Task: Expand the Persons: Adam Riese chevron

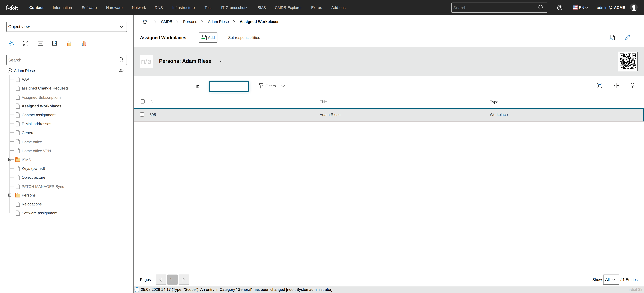Action: click(221, 61)
